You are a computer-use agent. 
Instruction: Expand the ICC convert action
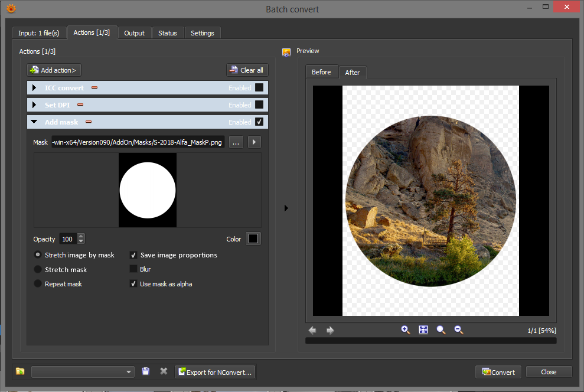pos(34,88)
